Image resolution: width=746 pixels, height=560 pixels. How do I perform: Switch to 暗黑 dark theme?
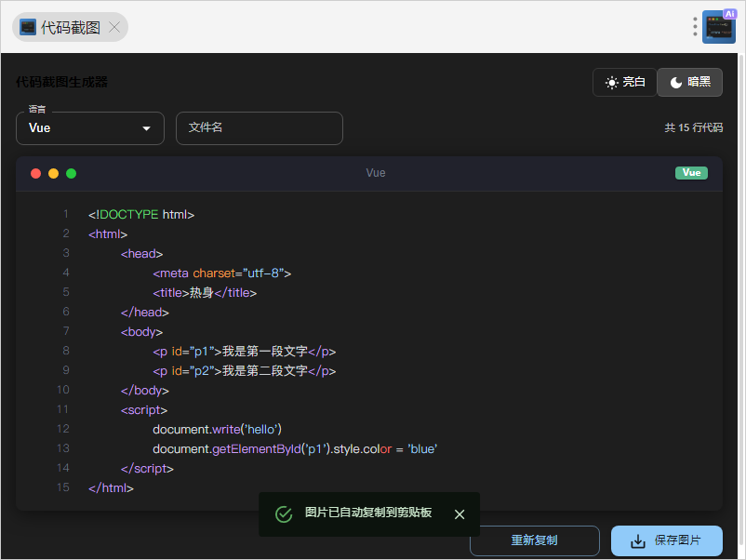pyautogui.click(x=689, y=82)
